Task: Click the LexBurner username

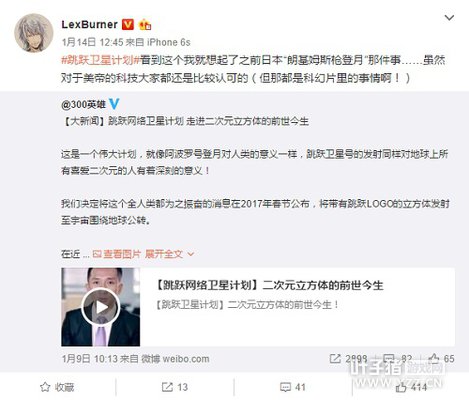Action: click(x=89, y=25)
